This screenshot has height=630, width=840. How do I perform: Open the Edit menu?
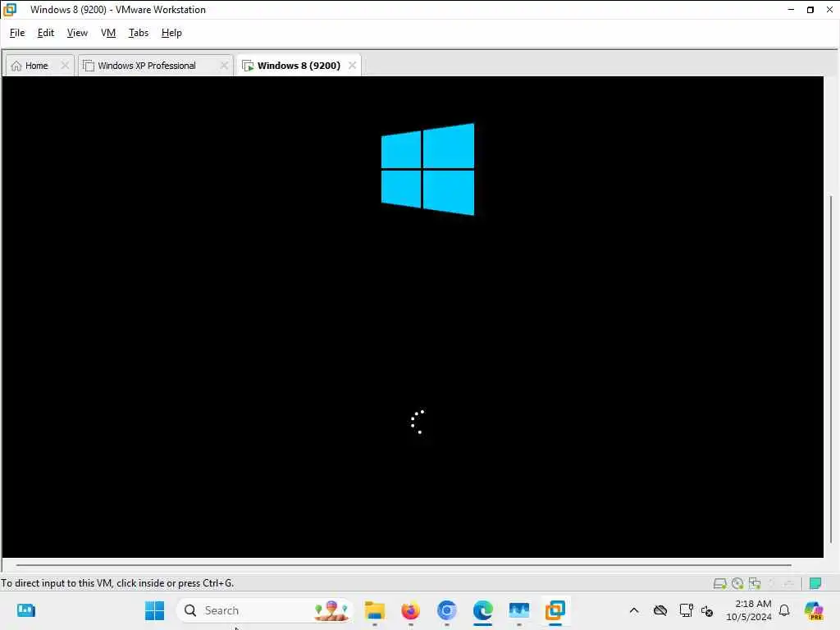(46, 33)
